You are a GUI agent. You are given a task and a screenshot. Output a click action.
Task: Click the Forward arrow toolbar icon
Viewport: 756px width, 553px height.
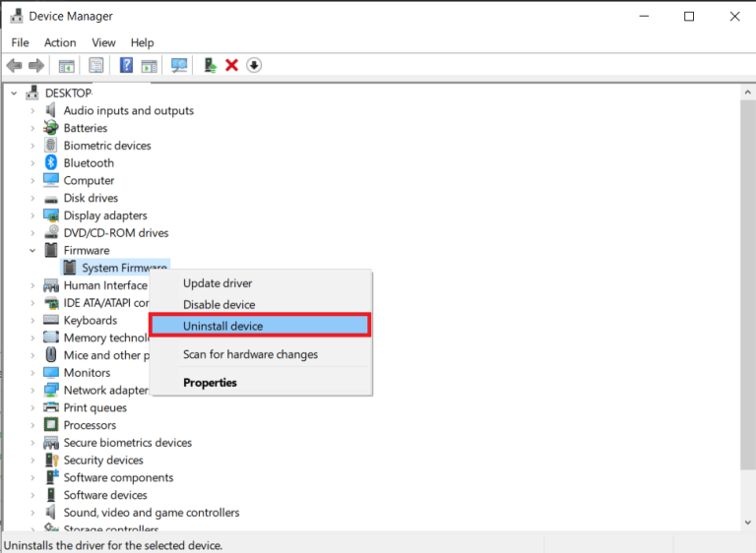(x=36, y=65)
